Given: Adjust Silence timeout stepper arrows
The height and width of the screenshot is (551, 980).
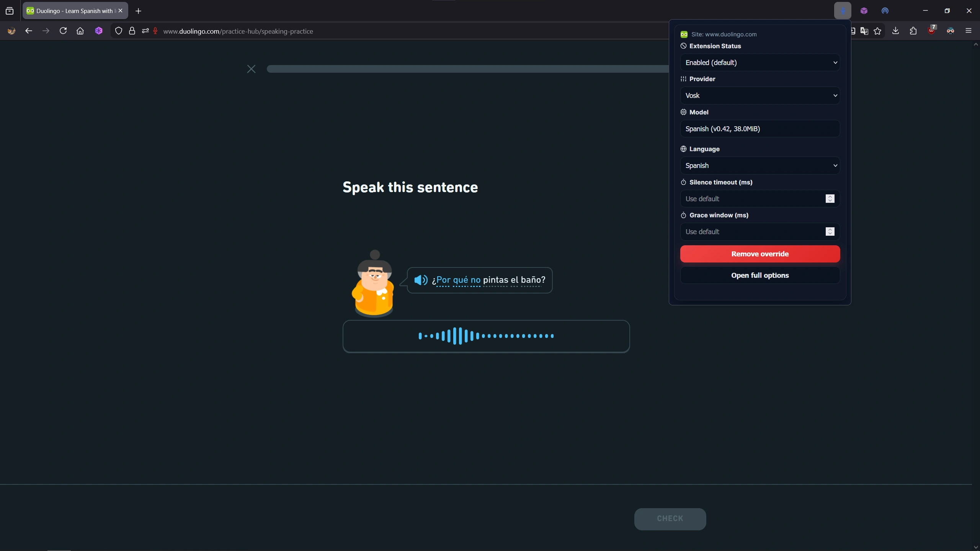Looking at the screenshot, I should coord(830,199).
